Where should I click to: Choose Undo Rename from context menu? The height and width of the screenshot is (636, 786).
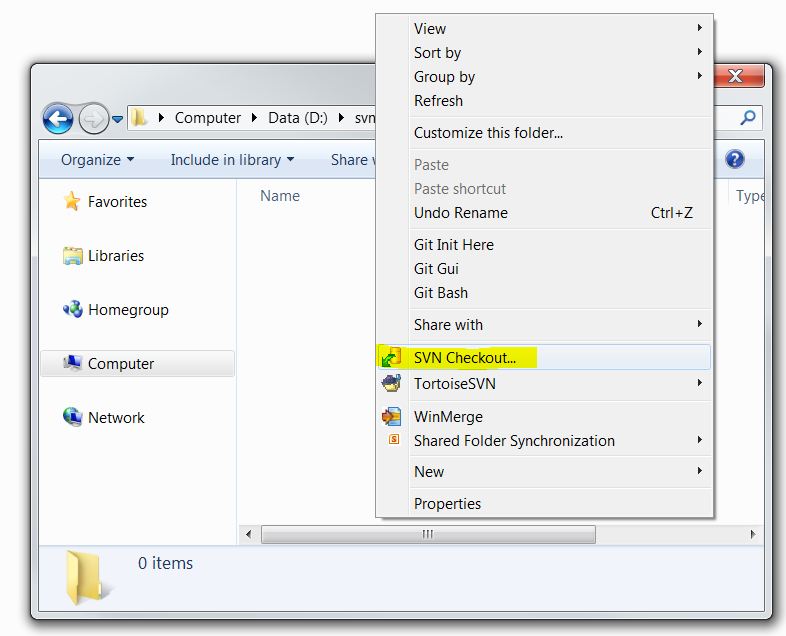543,213
